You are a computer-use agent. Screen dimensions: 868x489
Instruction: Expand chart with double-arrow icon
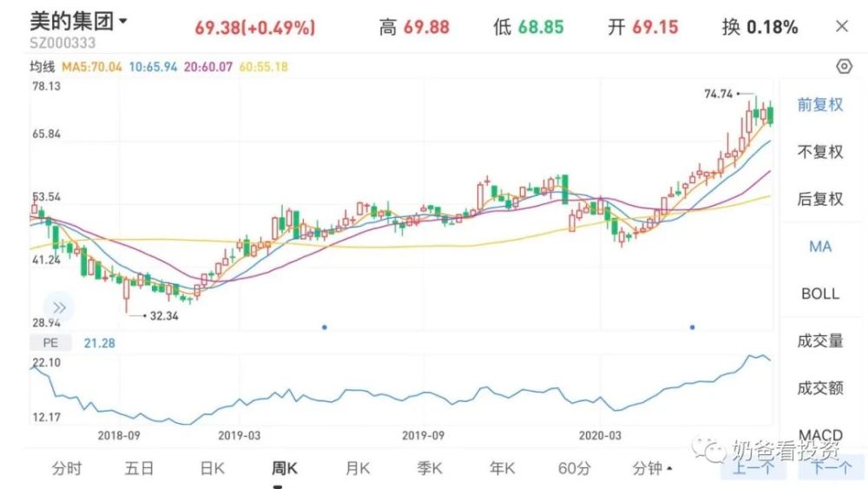(59, 308)
